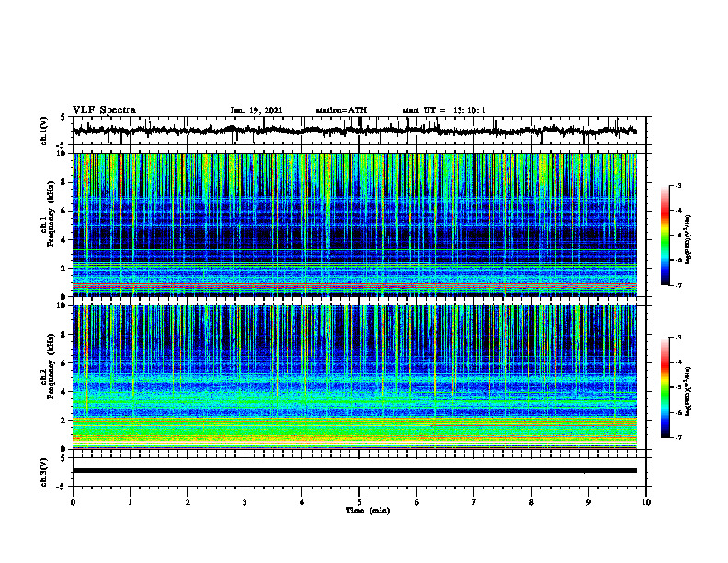The image size is (728, 563).
Task: Click the "station=ATH" header label
Action: [341, 110]
